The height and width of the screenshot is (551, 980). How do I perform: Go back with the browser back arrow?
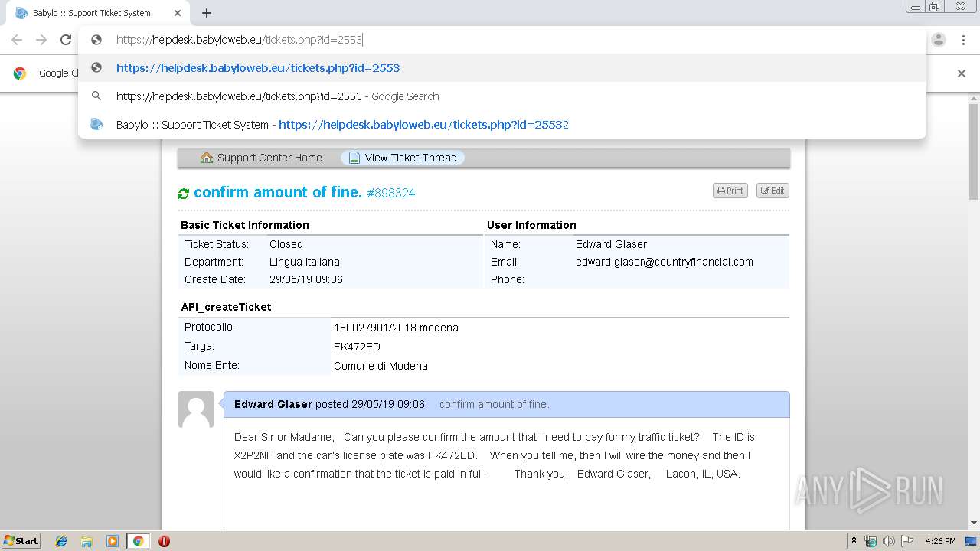tap(17, 40)
